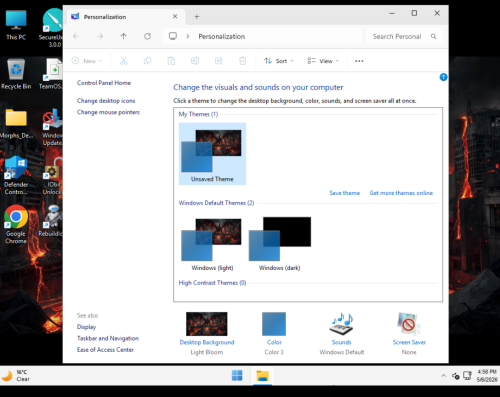
Task: Open the Desktop Background thumbnail
Action: [x=207, y=324]
